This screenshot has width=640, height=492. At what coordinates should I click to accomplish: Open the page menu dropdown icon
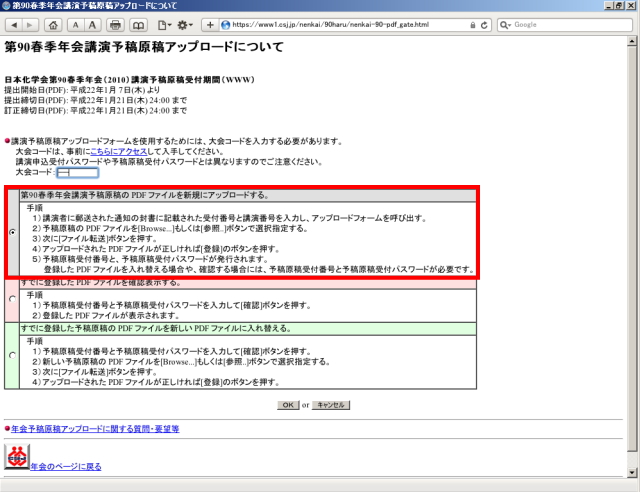pos(164,25)
